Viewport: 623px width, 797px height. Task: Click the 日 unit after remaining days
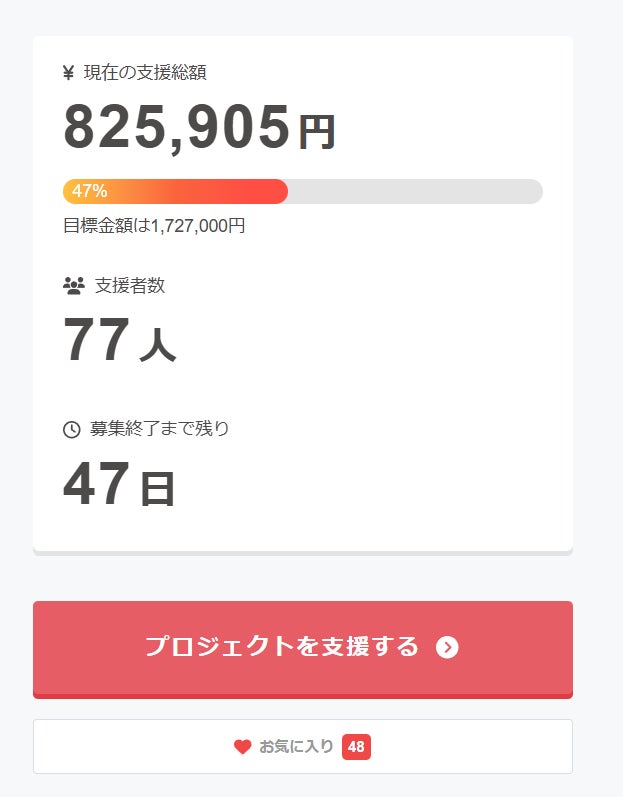(x=157, y=489)
